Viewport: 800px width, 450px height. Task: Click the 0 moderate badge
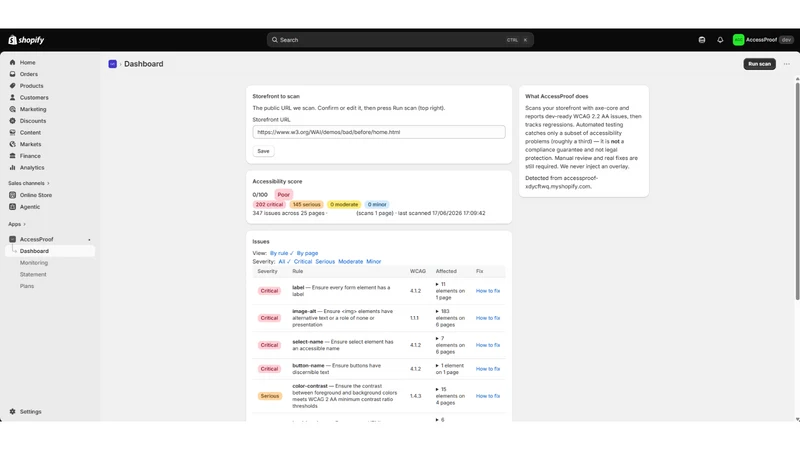pyautogui.click(x=344, y=205)
